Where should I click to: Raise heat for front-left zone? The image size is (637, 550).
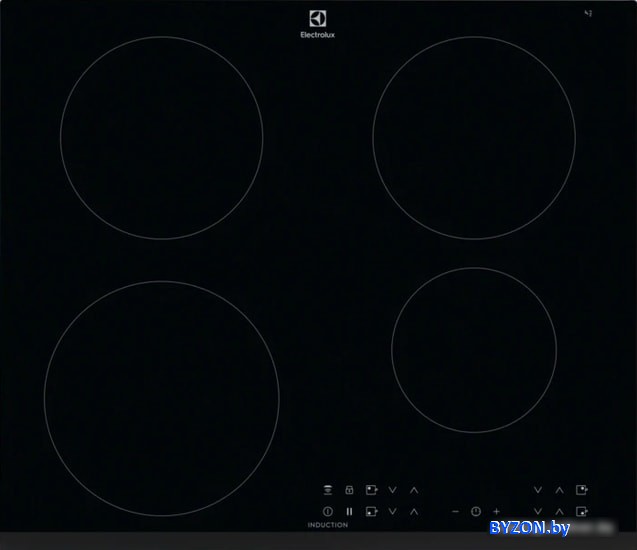click(x=414, y=511)
